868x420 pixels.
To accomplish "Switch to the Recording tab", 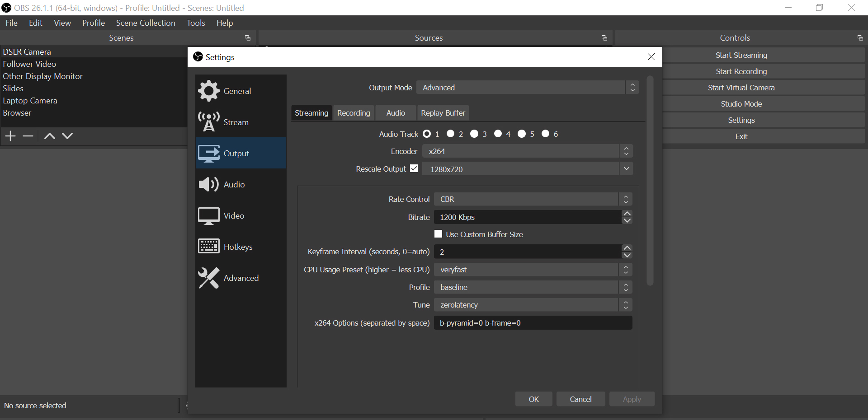I will click(x=354, y=113).
